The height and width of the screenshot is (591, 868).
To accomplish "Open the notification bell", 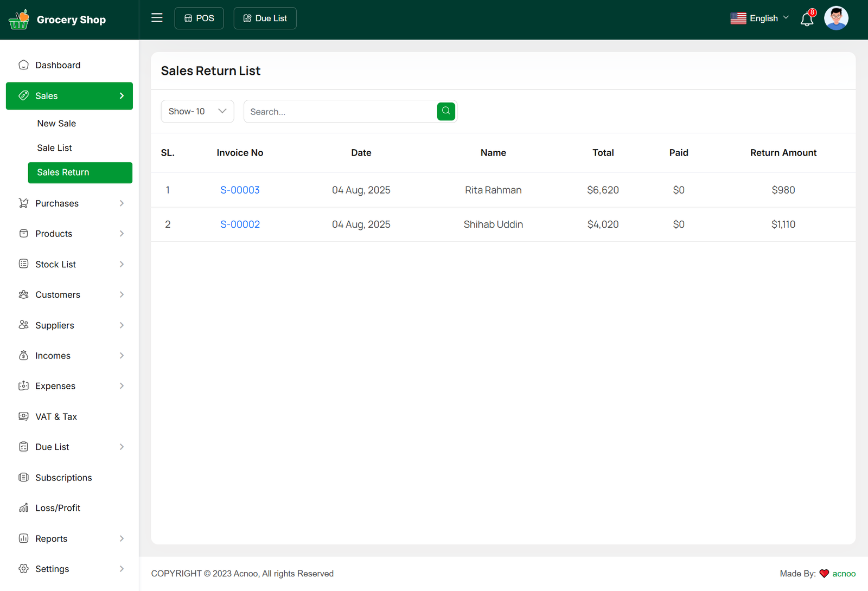I will [807, 20].
